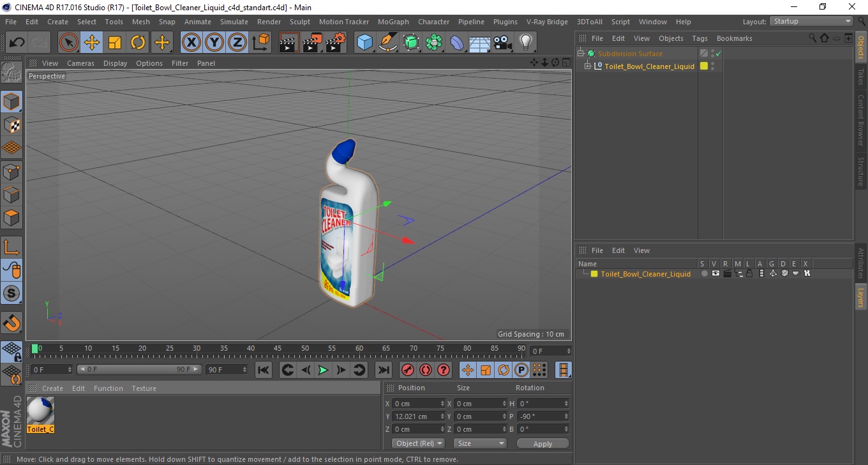Screen dimensions: 868x465
Task: Open the Layout Startup dropdown
Action: [812, 21]
